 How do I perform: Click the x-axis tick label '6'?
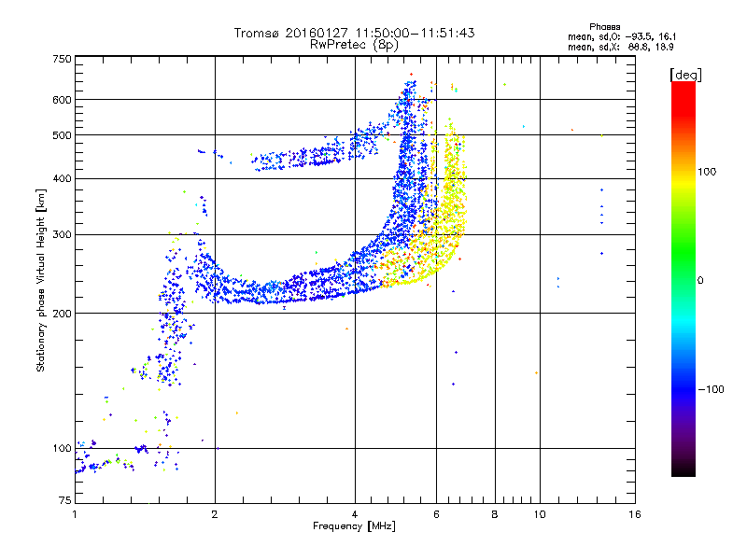point(436,514)
